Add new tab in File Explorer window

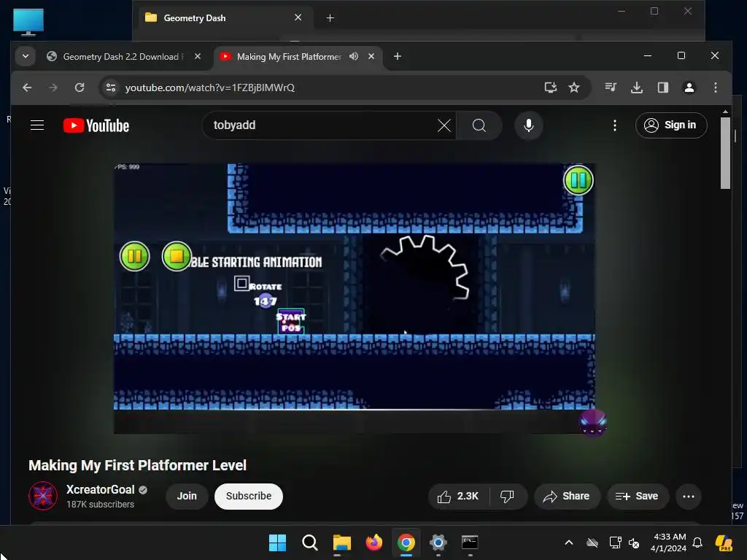330,18
